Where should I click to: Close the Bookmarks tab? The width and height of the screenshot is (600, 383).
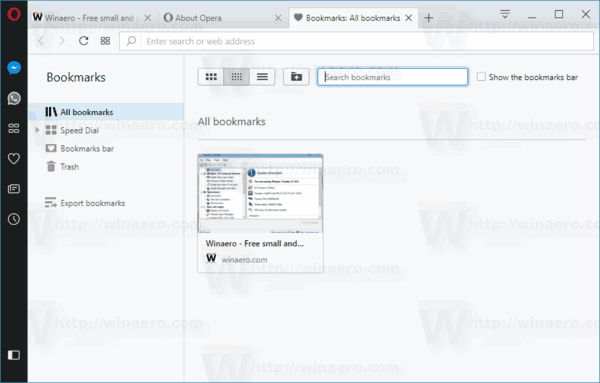tap(409, 18)
